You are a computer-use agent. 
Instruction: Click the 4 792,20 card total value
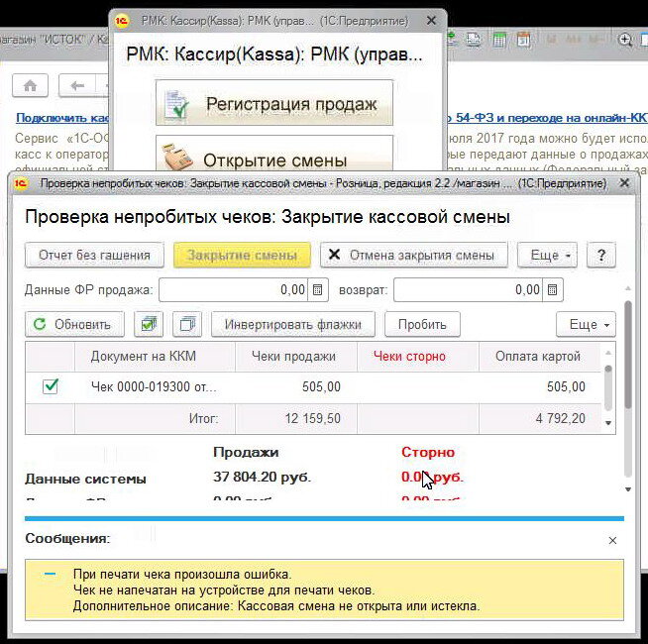point(561,418)
